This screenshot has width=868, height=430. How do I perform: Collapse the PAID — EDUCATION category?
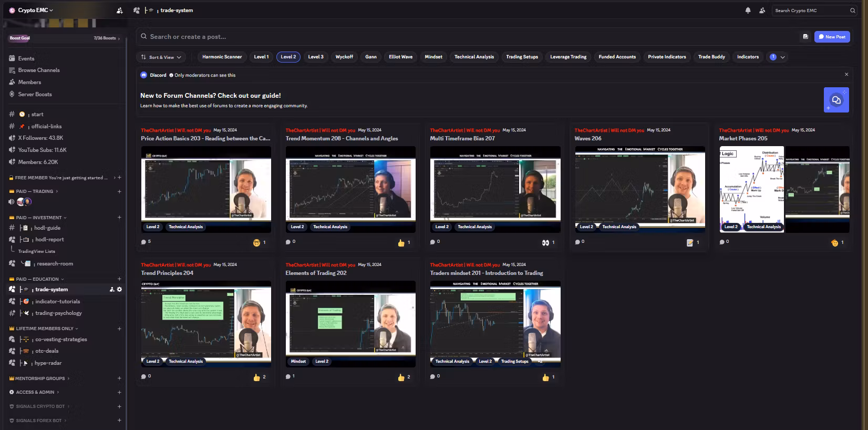click(x=37, y=279)
